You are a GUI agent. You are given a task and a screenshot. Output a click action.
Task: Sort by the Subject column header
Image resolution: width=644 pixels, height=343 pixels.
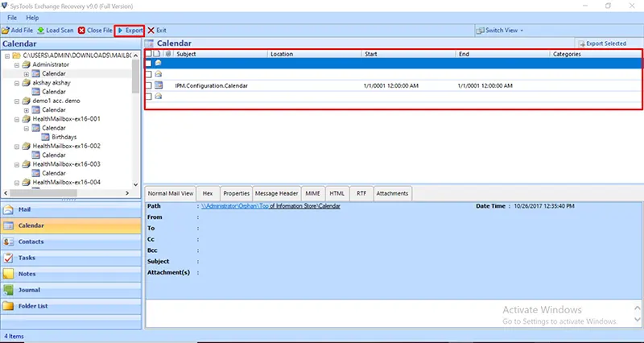click(x=220, y=54)
